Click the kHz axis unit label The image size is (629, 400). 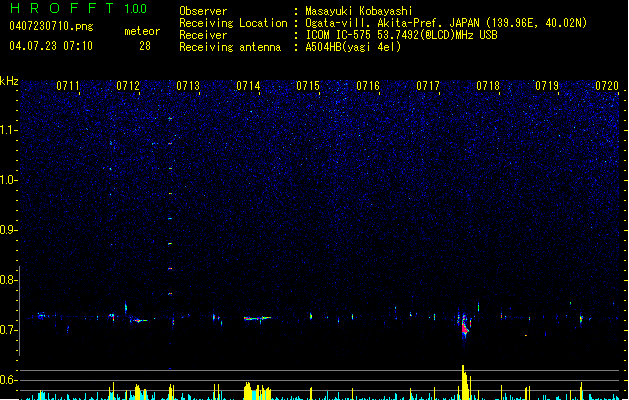[9, 81]
